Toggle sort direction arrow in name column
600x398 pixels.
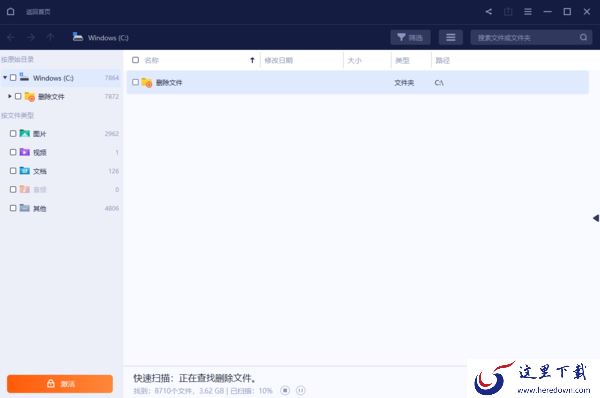click(x=252, y=60)
